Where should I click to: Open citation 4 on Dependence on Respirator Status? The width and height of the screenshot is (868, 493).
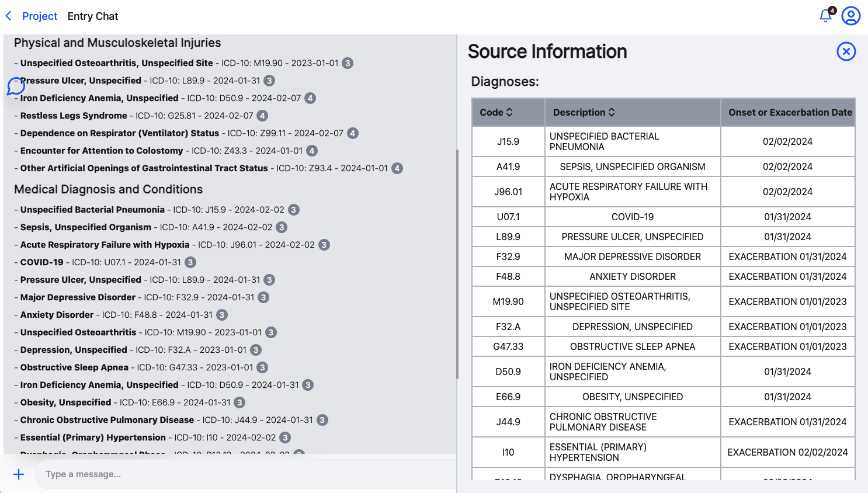pos(352,133)
